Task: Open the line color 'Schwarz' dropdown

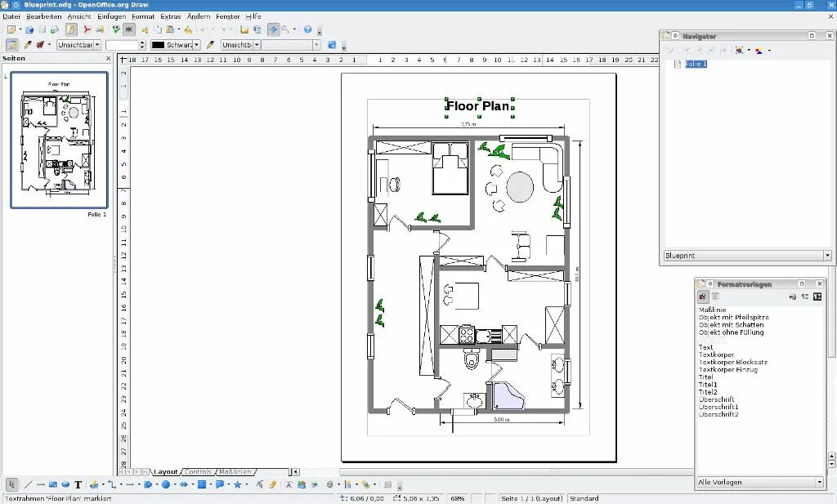Action: coord(196,45)
